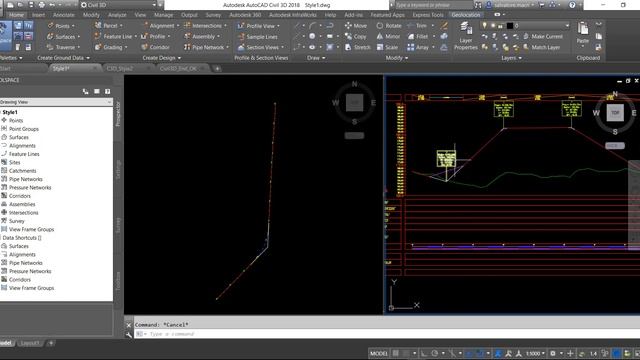The height and width of the screenshot is (360, 640).
Task: Click the search keyword input box
Action: [x=433, y=5]
